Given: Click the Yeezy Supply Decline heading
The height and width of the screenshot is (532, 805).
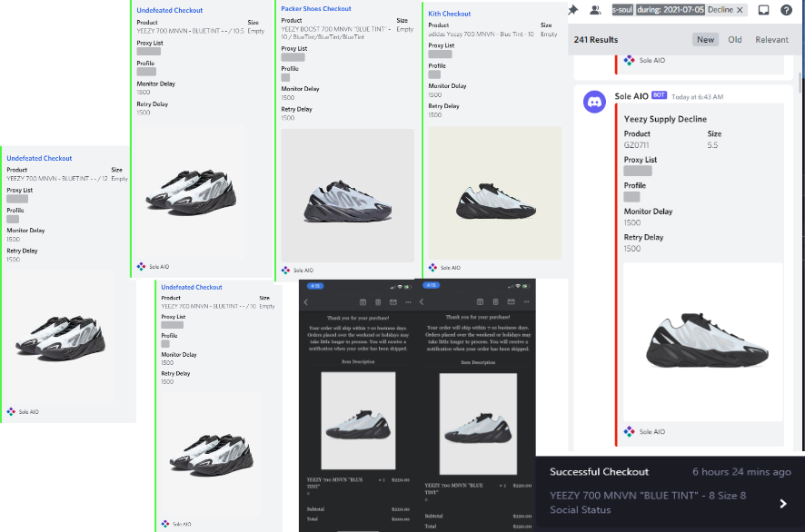Looking at the screenshot, I should click(665, 119).
